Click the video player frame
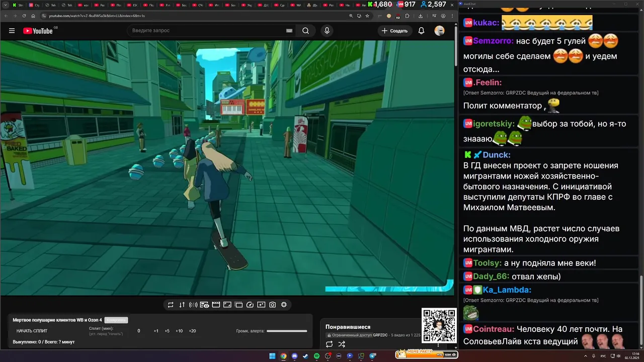 pos(227,167)
